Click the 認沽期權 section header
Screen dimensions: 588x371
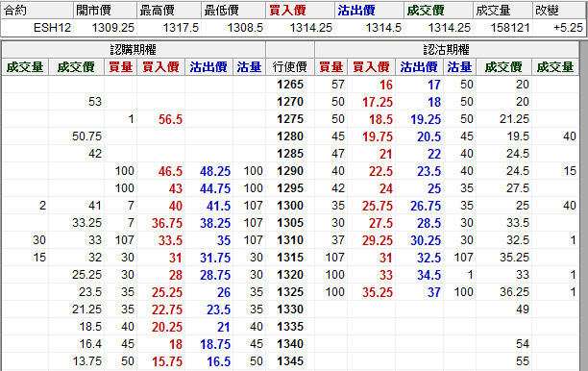(446, 50)
